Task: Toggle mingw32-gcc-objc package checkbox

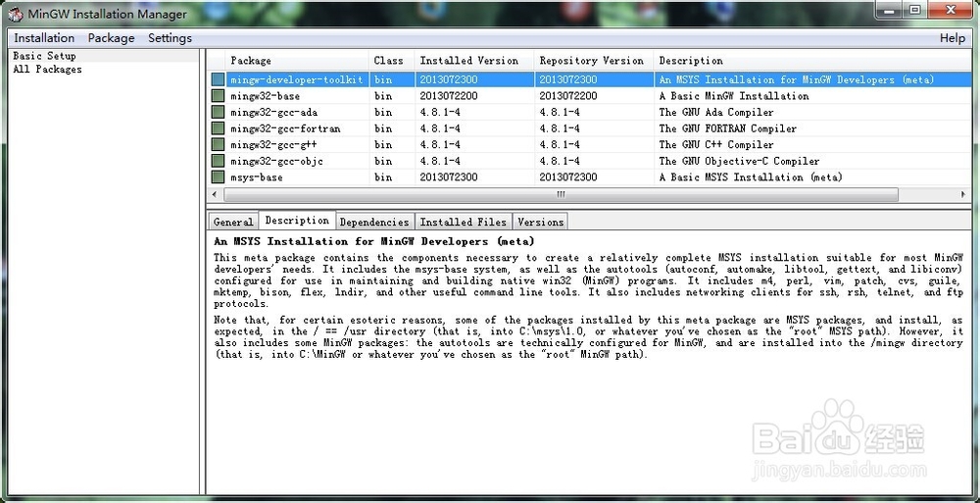Action: [x=218, y=161]
